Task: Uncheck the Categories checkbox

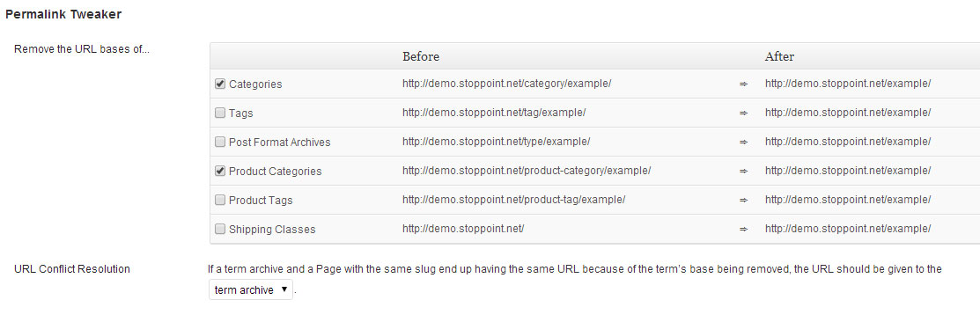Action: [220, 84]
